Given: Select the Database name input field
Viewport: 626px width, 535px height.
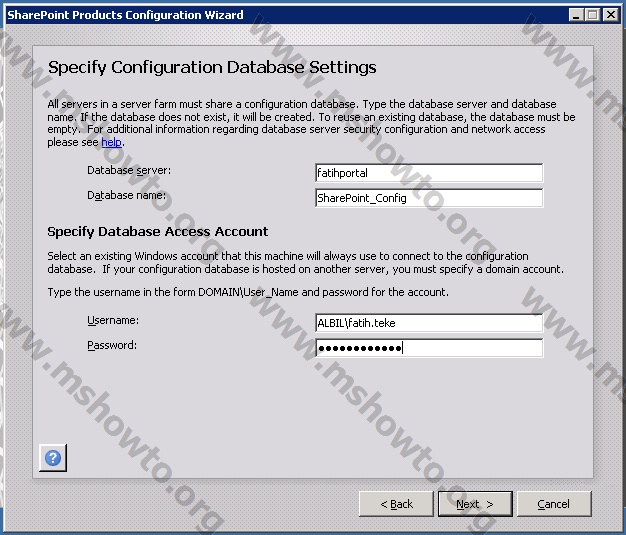Looking at the screenshot, I should point(429,198).
